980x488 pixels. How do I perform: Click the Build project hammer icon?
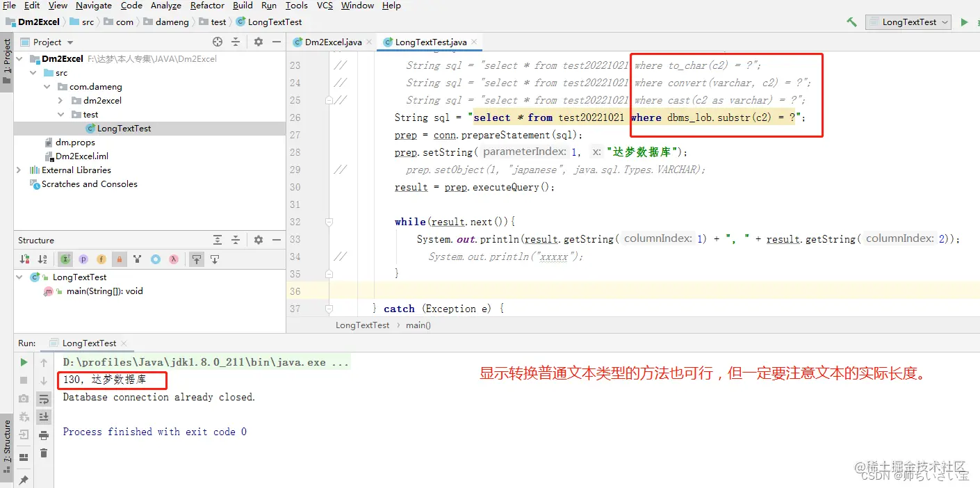tap(851, 22)
